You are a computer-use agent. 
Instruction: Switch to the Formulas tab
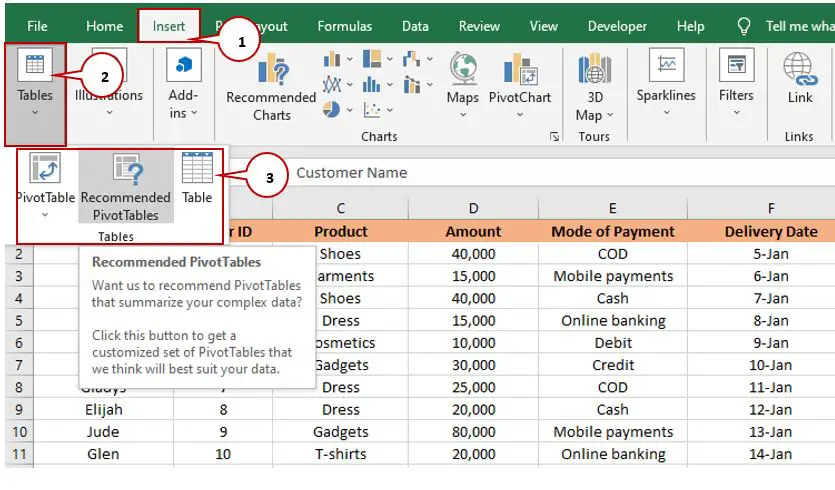click(345, 26)
